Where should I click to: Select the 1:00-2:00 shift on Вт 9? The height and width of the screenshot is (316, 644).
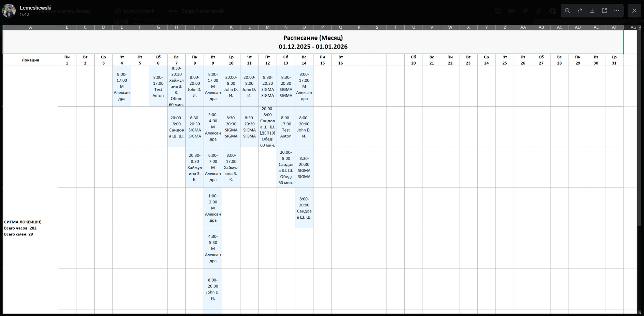pyautogui.click(x=213, y=208)
